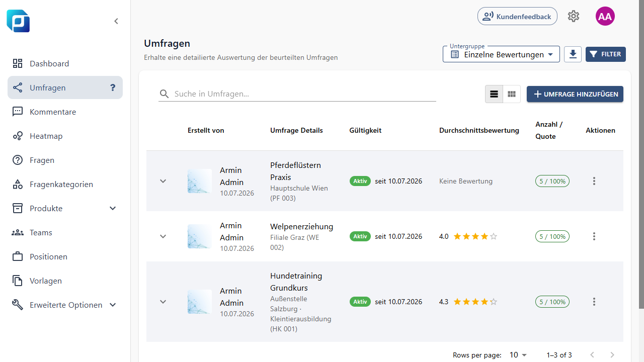Expand the Welpenerziehung row

tap(163, 236)
